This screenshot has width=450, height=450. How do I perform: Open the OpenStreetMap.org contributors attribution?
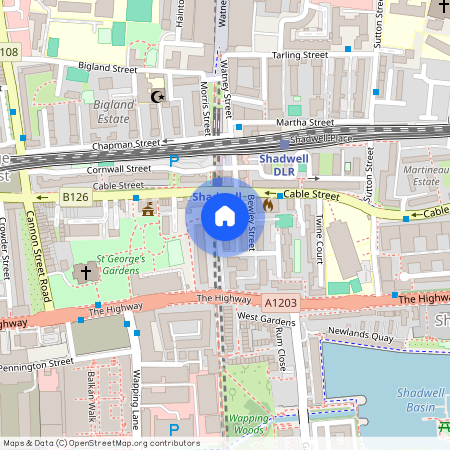tap(134, 443)
